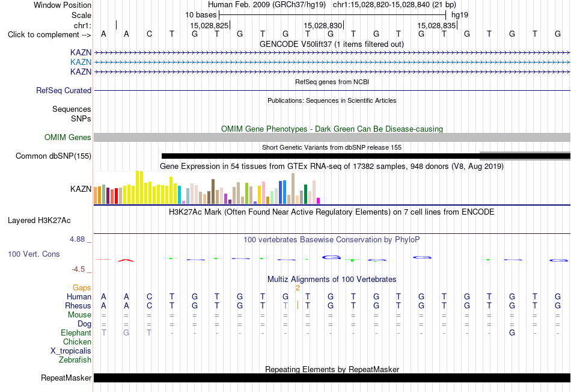Click the -4.5 PhyloP lower scale value
Image resolution: width=571 pixels, height=392 pixels.
[78, 269]
